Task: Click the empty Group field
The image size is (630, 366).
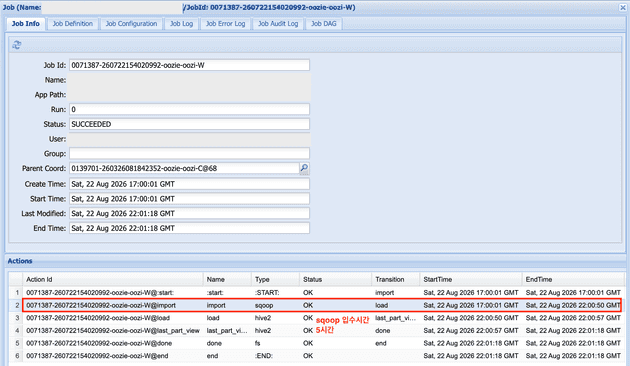Action: click(189, 153)
